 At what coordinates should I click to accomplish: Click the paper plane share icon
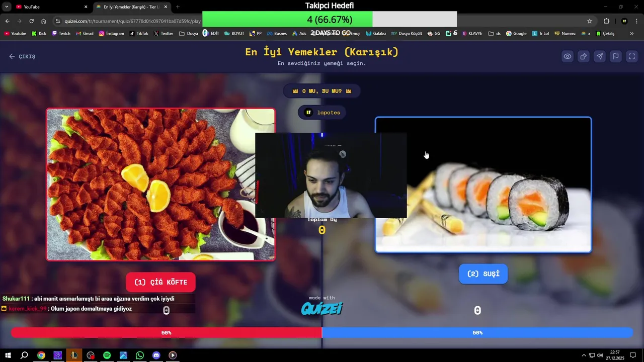600,56
